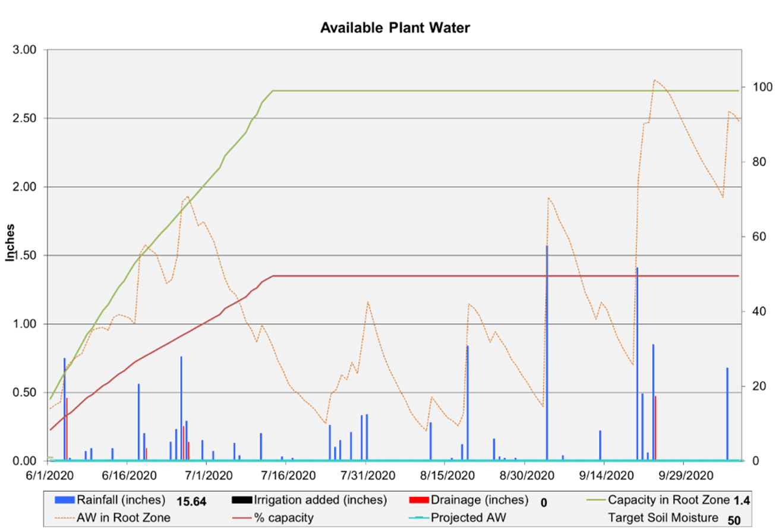Select the green Capacity line in the chart

pyautogui.click(x=416, y=90)
